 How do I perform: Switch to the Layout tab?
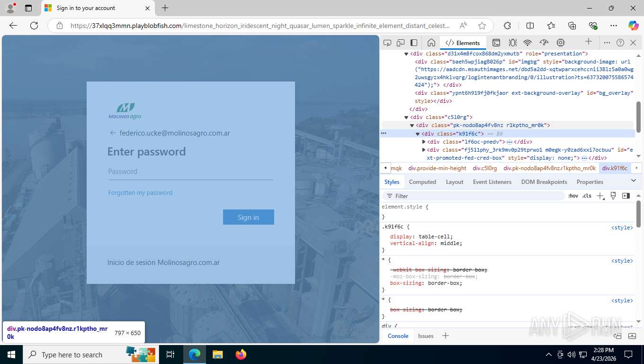coord(455,182)
